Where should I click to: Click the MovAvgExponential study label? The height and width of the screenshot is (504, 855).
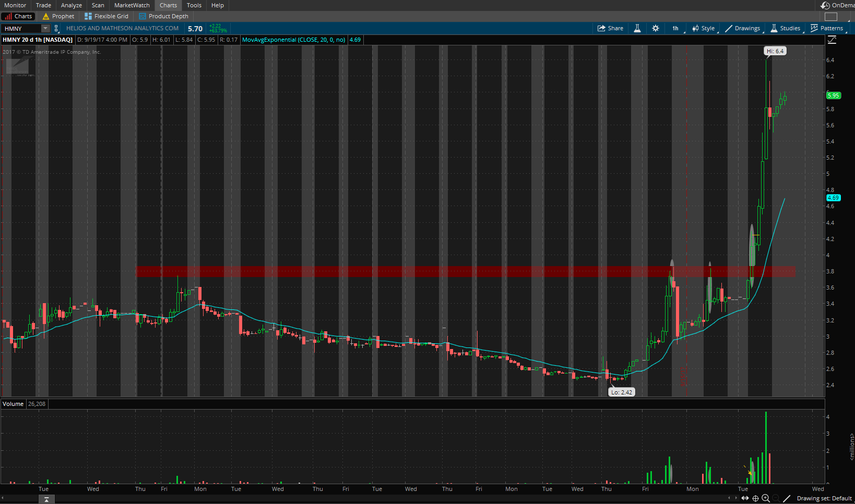pyautogui.click(x=293, y=40)
